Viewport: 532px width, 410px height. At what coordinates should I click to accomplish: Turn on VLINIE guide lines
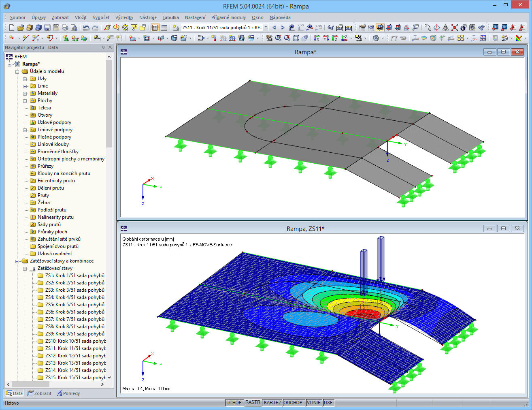[x=314, y=403]
